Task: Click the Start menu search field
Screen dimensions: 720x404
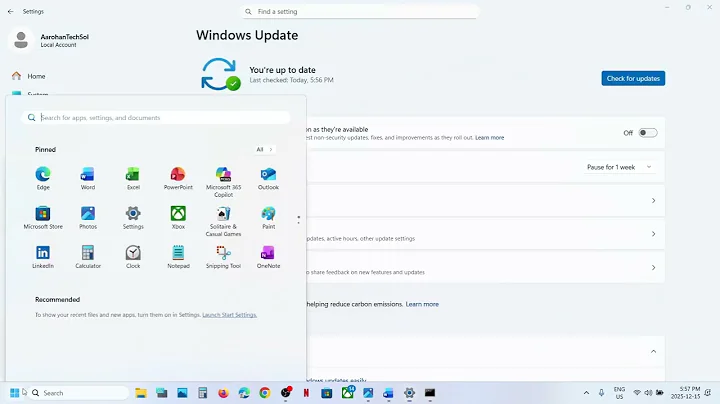Action: [156, 118]
